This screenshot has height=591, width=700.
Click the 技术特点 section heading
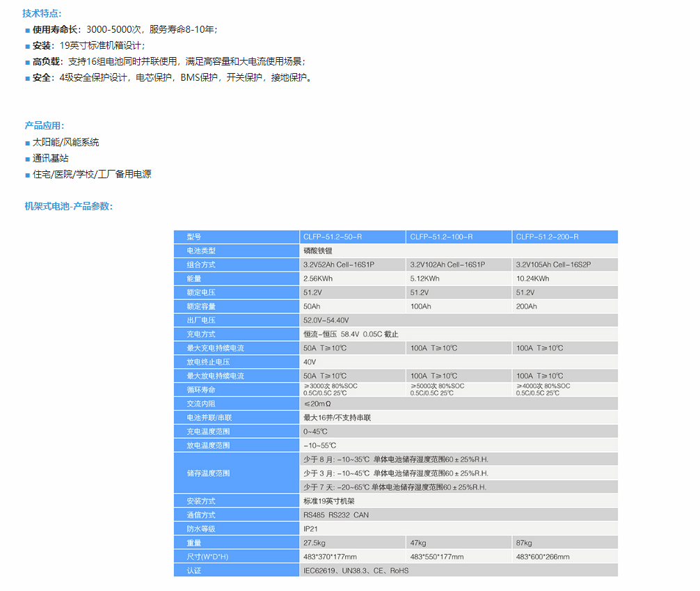[42, 13]
